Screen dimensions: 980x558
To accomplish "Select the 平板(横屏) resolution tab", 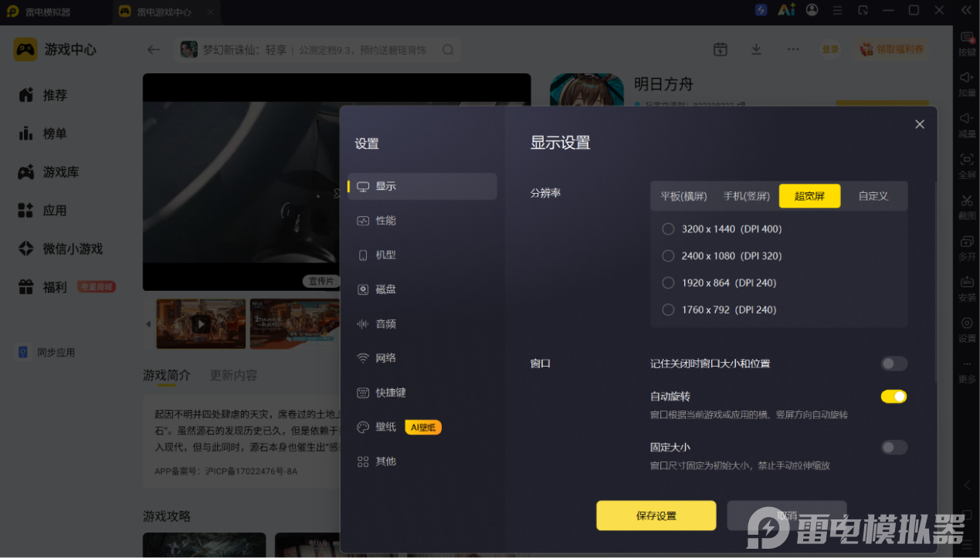I will tap(683, 196).
